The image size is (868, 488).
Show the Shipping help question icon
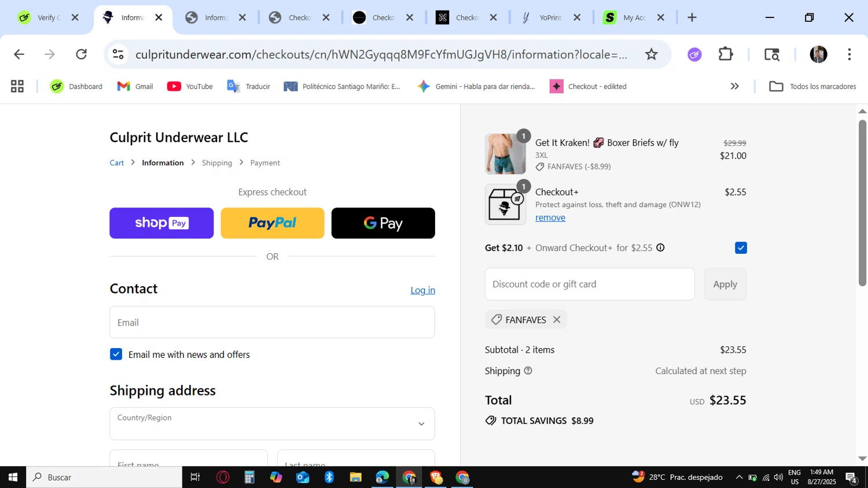528,371
